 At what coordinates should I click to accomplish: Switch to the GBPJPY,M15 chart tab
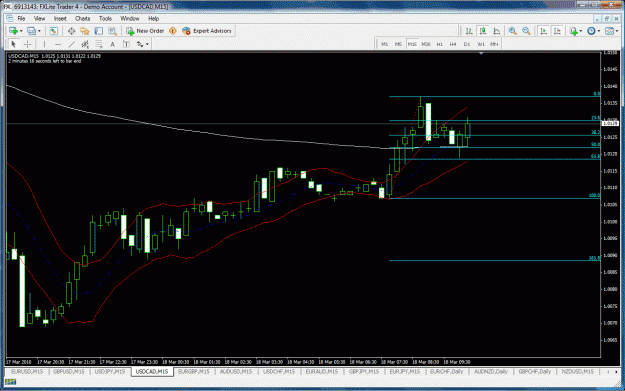364,371
